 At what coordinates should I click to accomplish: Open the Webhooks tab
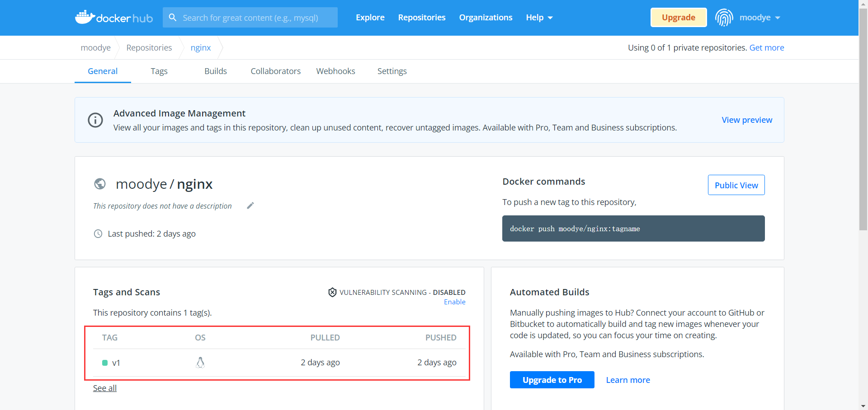point(335,71)
